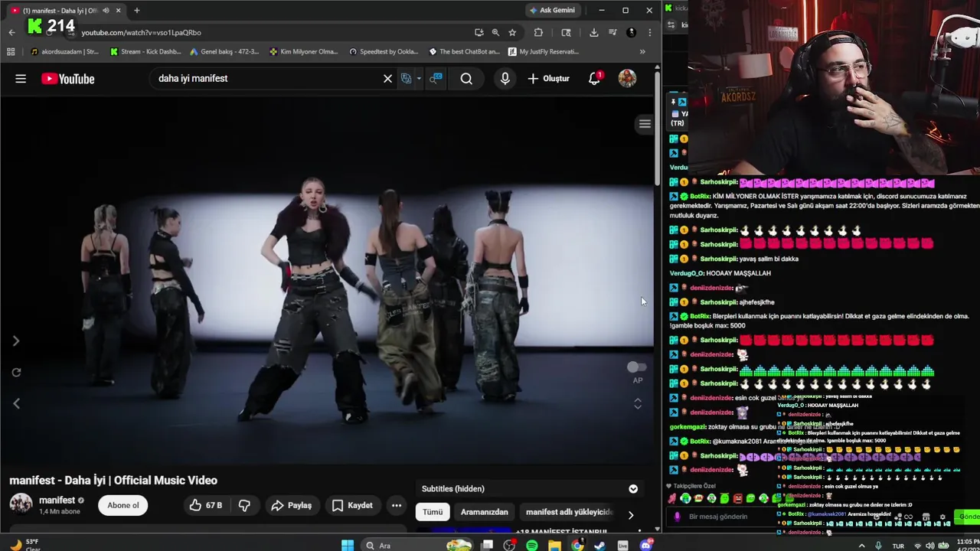
Task: Open more actions three-dot button under video
Action: click(x=397, y=505)
